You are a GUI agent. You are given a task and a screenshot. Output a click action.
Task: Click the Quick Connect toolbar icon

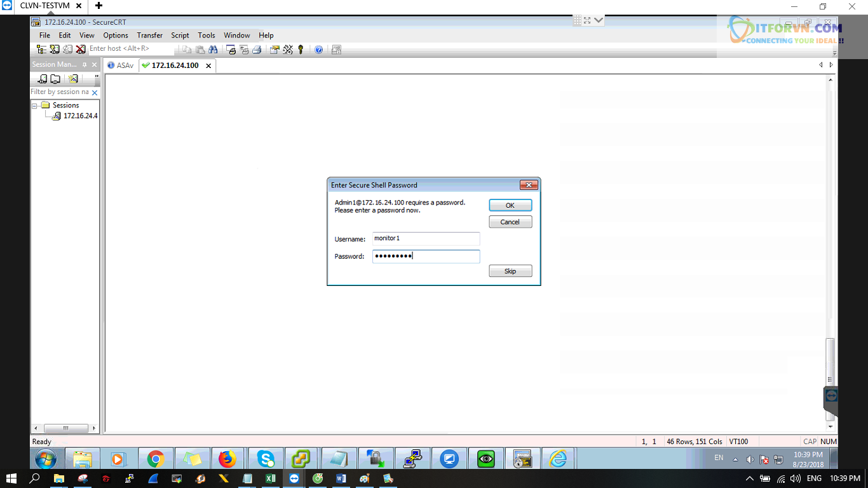click(55, 50)
